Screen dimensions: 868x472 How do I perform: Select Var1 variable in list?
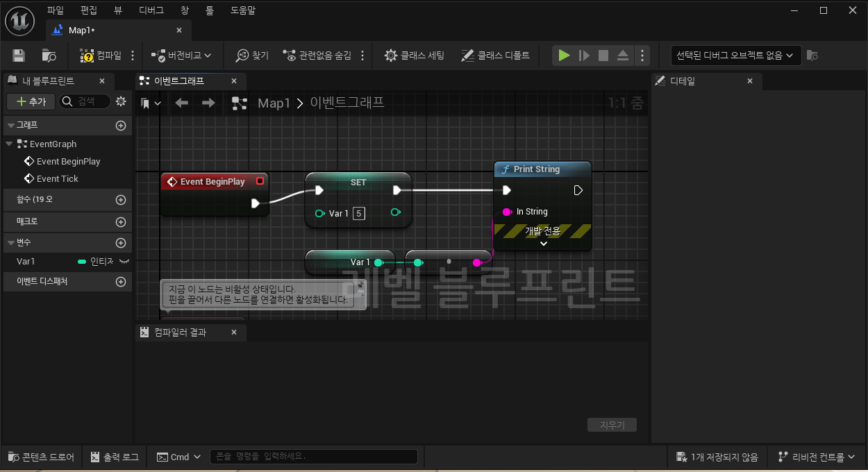(x=26, y=262)
